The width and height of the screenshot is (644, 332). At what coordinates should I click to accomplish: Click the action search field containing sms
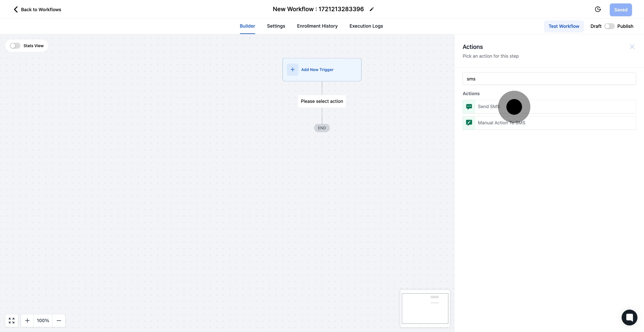click(x=549, y=79)
